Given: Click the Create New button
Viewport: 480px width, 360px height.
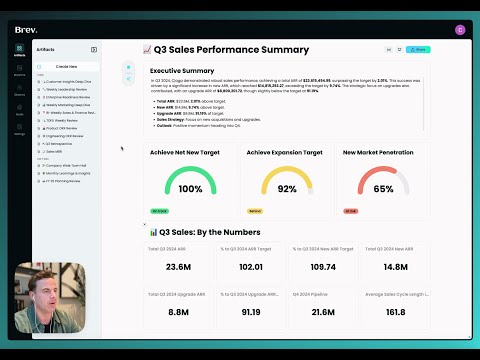Looking at the screenshot, I should 66,67.
